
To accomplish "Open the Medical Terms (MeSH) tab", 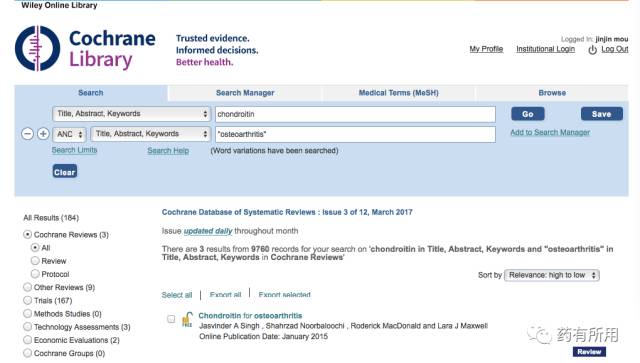I will [x=398, y=93].
